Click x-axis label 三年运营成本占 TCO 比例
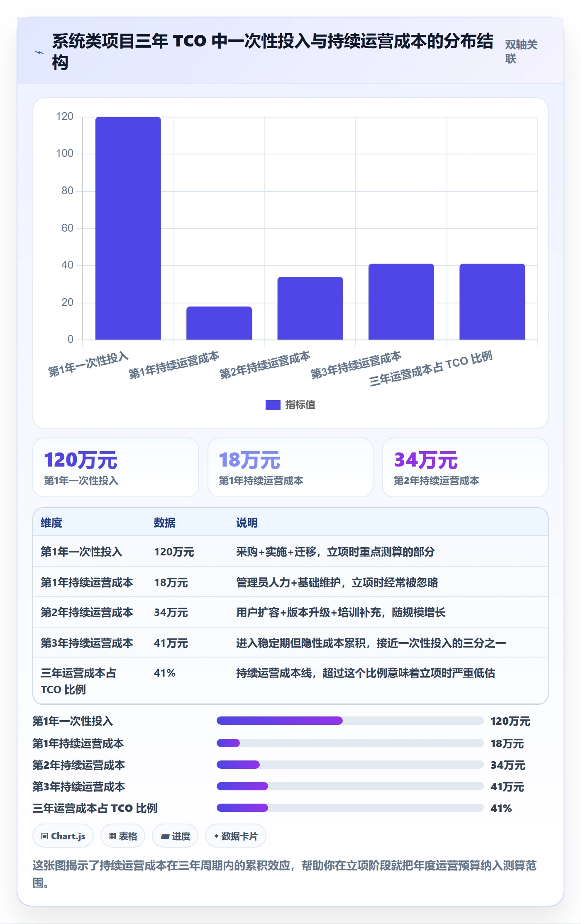581x924 pixels. click(431, 368)
